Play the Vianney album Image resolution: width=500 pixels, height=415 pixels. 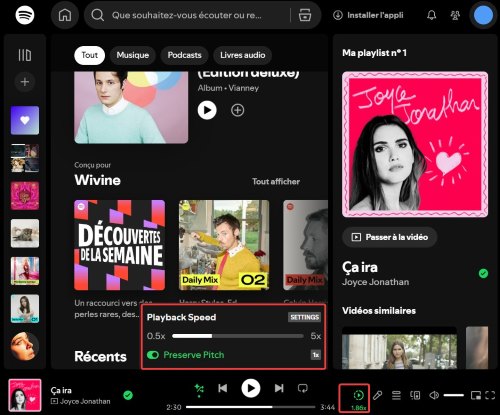point(207,110)
